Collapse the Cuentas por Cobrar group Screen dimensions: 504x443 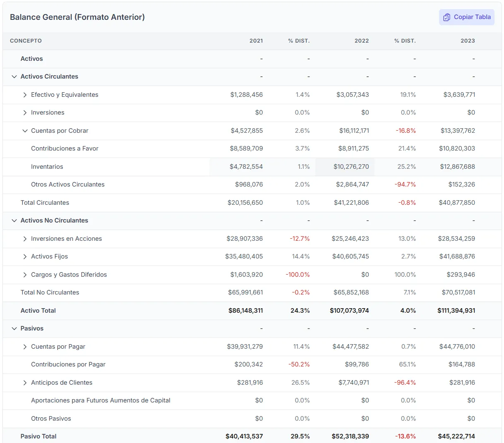pyautogui.click(x=25, y=131)
